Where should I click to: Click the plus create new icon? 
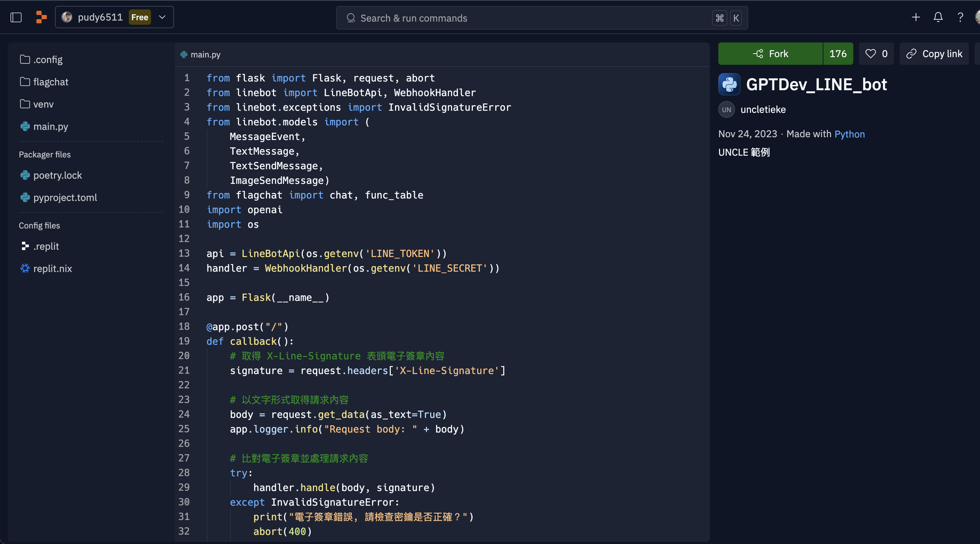point(916,17)
